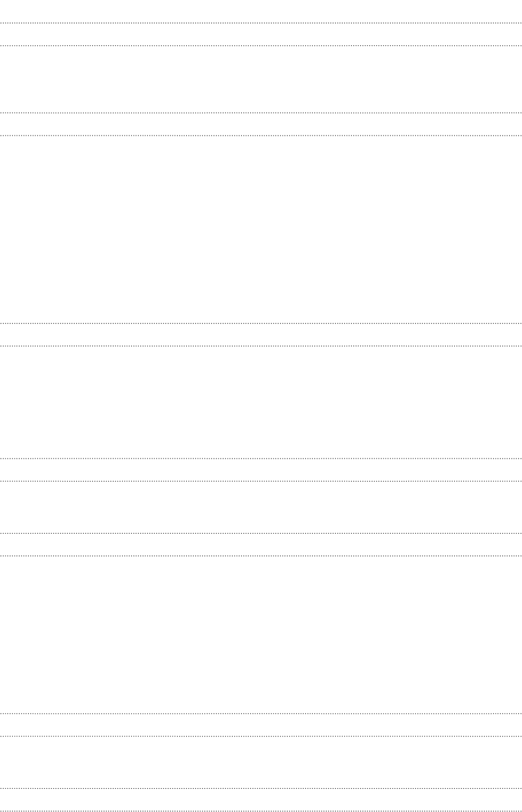
Task: Click the fourth dotted line from bottom
Action: (x=261, y=713)
